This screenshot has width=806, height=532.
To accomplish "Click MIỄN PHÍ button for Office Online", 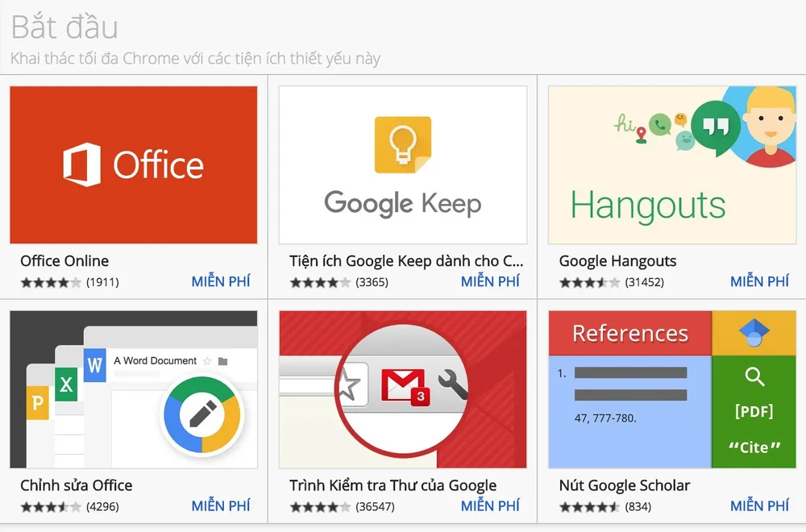I will click(x=221, y=282).
